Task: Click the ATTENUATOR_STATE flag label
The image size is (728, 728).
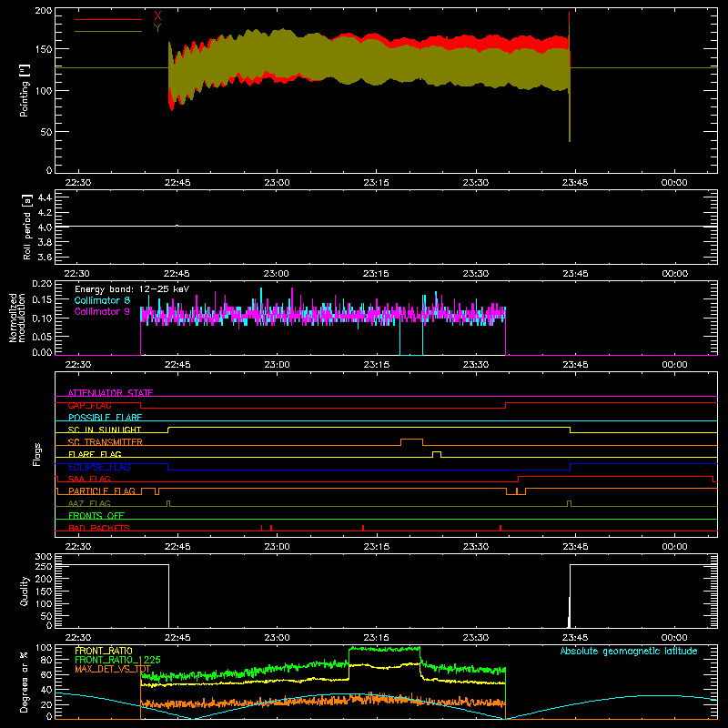Action: pos(110,393)
